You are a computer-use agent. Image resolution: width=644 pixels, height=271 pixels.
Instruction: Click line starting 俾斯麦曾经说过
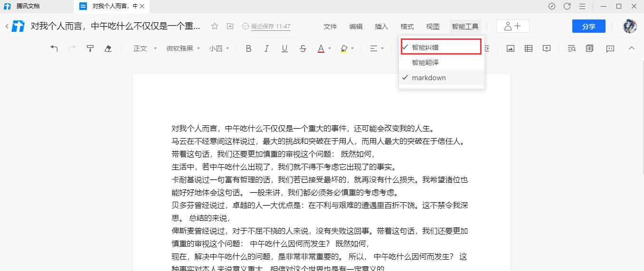(x=320, y=231)
